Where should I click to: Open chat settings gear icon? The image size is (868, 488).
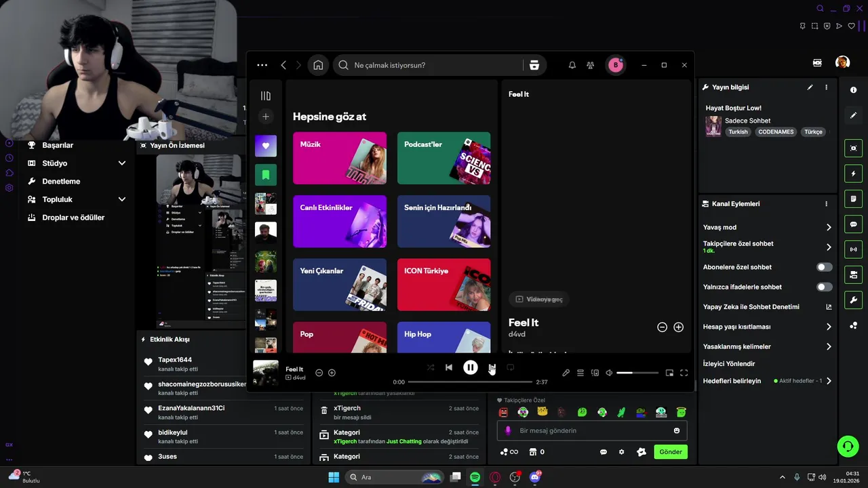[621, 452]
